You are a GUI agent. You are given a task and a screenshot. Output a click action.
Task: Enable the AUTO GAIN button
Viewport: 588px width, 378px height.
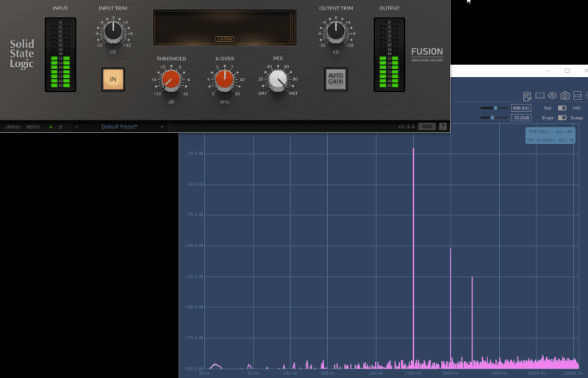pyautogui.click(x=336, y=79)
